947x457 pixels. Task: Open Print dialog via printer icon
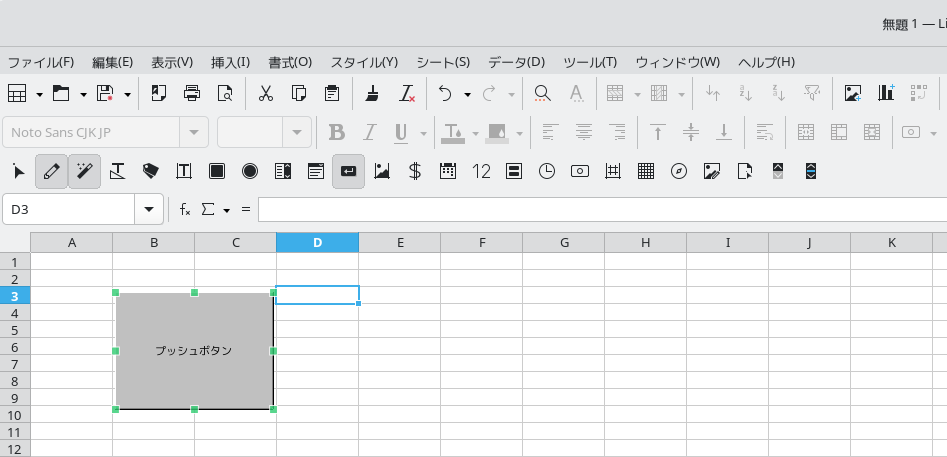[x=192, y=93]
